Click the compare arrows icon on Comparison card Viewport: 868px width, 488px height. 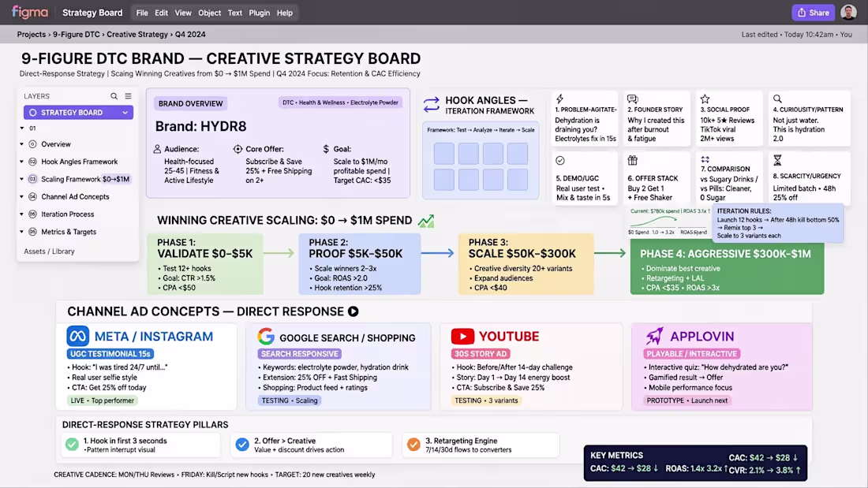pos(705,159)
